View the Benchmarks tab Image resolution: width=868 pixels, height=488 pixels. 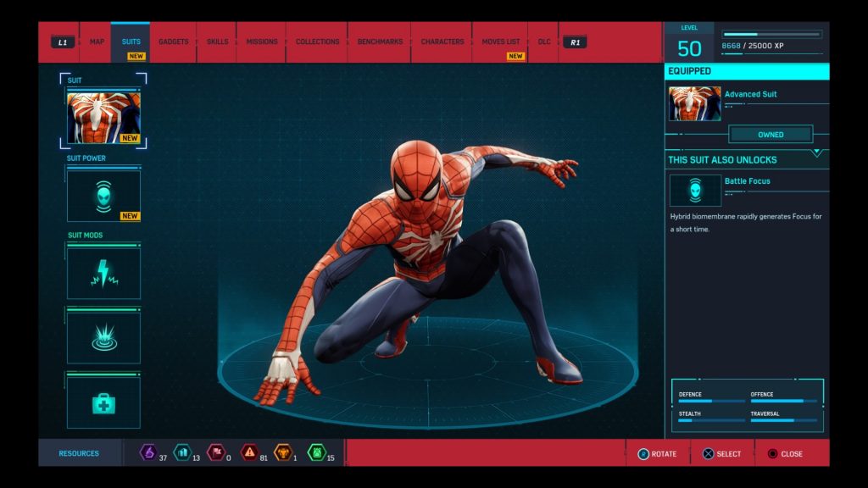[380, 42]
